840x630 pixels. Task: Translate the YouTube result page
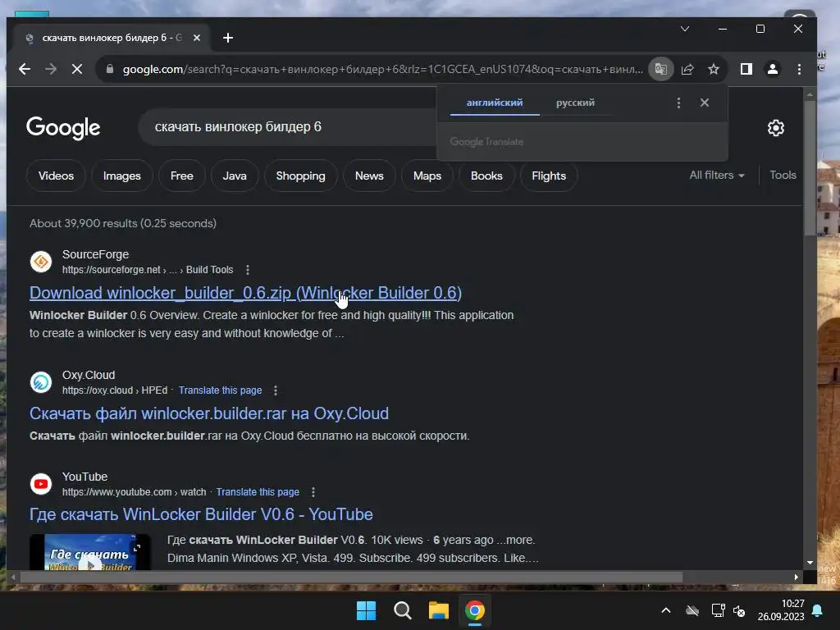(258, 492)
